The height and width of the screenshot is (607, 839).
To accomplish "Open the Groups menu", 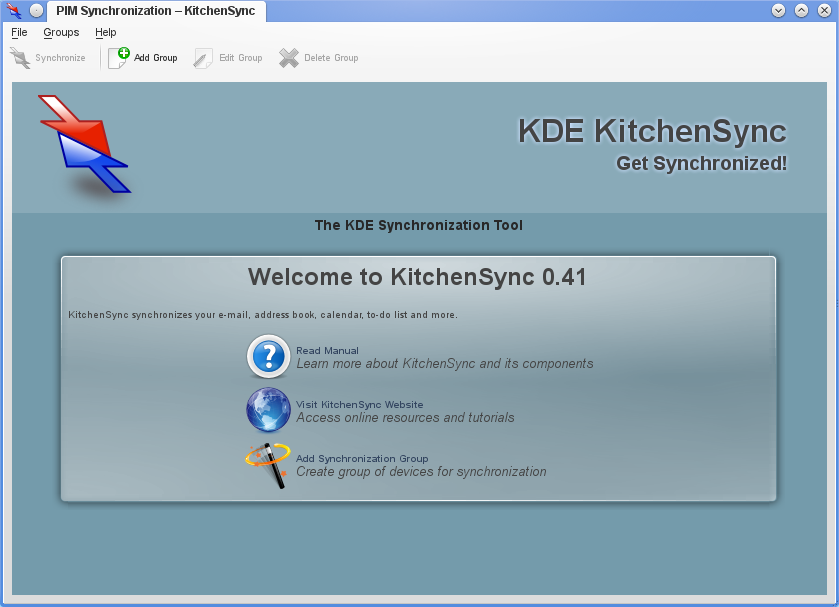I will pos(61,32).
